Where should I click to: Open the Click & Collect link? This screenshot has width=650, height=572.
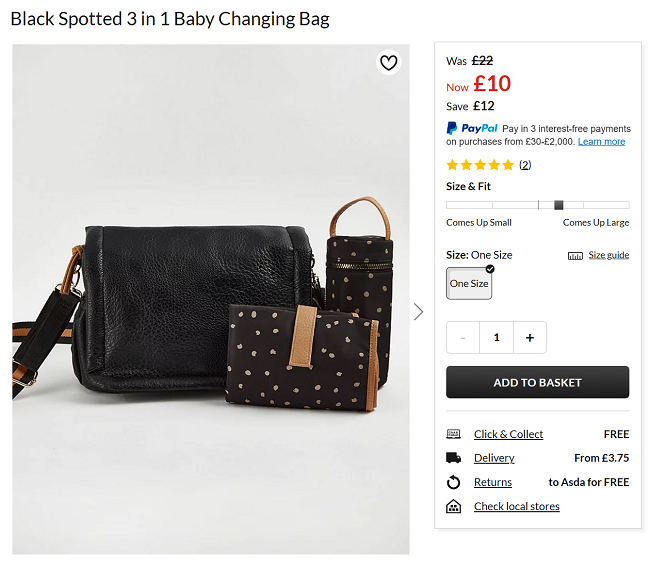click(508, 434)
